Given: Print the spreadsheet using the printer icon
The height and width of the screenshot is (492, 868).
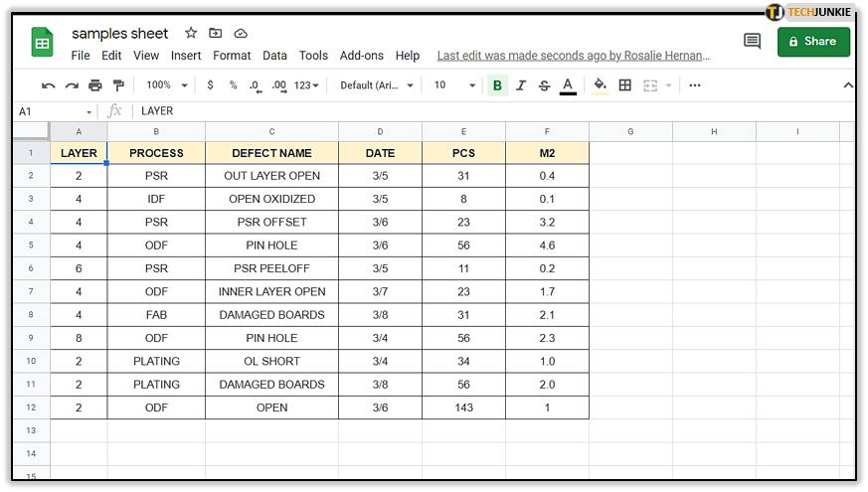Looking at the screenshot, I should (x=95, y=85).
